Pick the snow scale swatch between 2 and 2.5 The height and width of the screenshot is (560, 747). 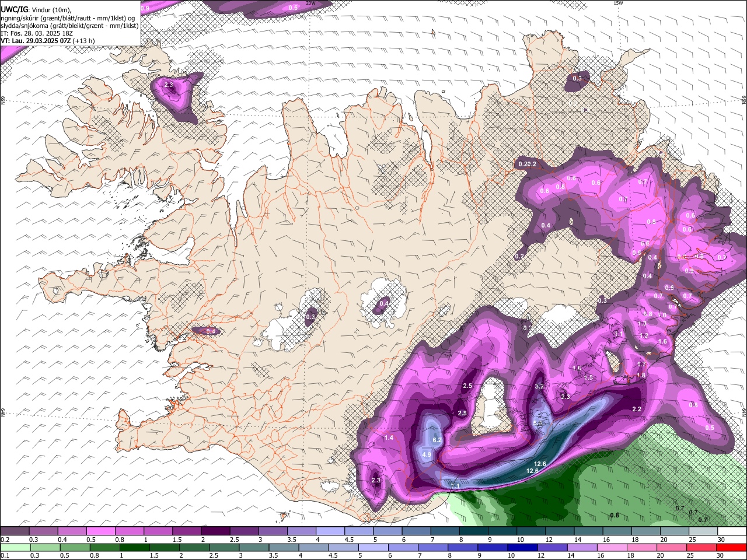pos(215,531)
